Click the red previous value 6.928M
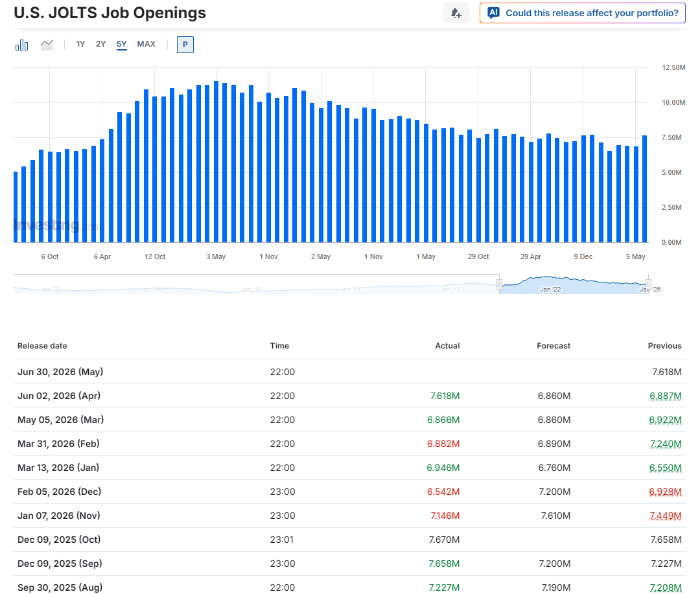 click(x=665, y=492)
